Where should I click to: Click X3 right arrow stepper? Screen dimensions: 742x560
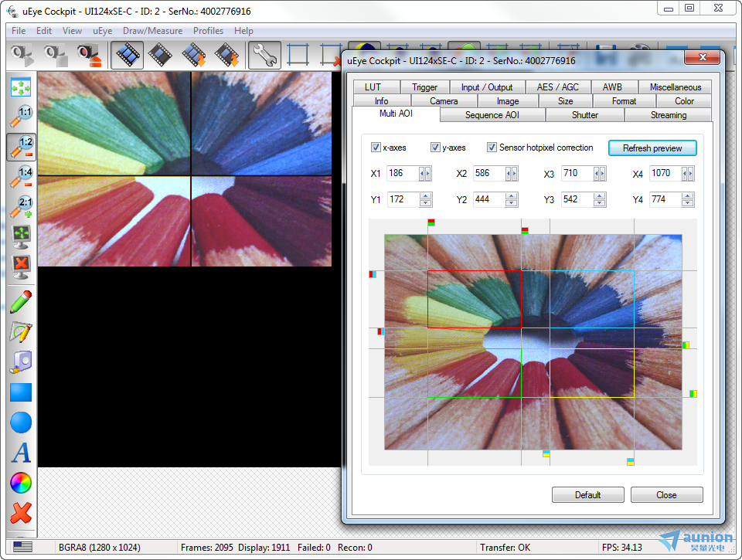[602, 174]
